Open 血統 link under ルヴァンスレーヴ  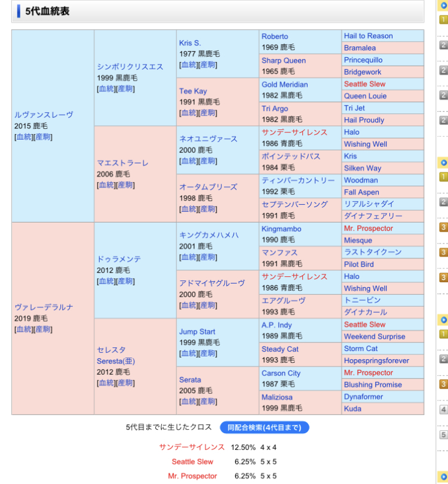[24, 137]
